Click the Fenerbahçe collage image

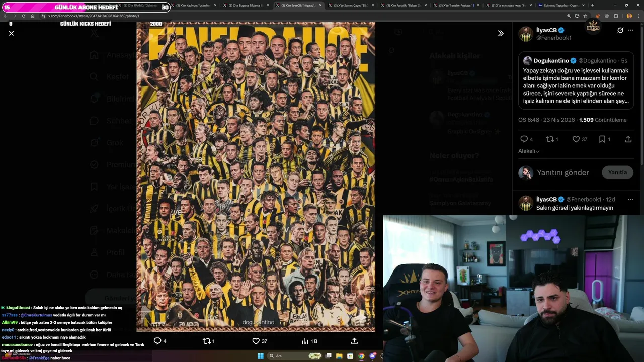coord(256,176)
